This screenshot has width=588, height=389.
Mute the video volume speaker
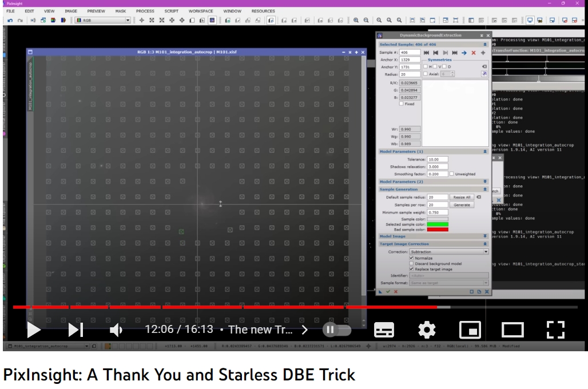pyautogui.click(x=116, y=330)
